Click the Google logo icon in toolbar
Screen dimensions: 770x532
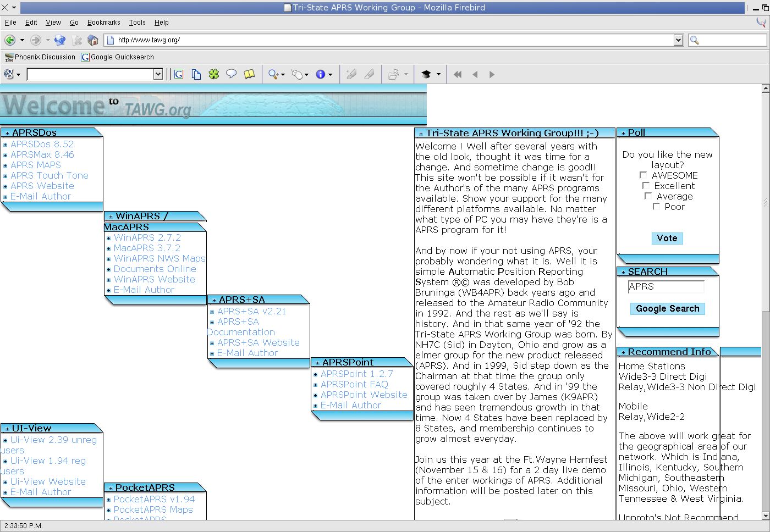click(x=9, y=74)
